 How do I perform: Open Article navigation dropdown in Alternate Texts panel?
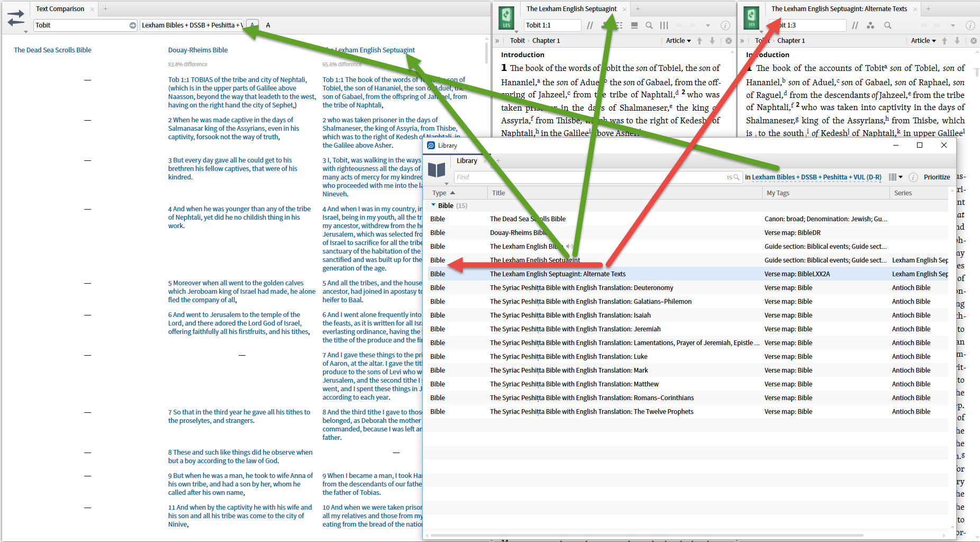(923, 41)
